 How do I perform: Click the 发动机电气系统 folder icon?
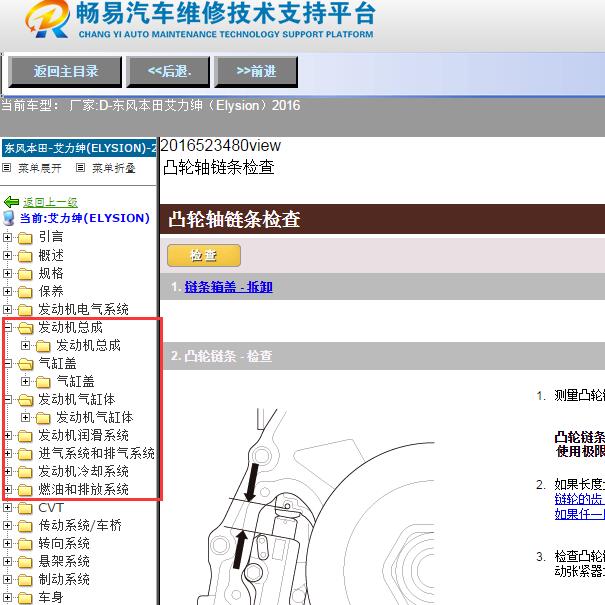[x=25, y=310]
